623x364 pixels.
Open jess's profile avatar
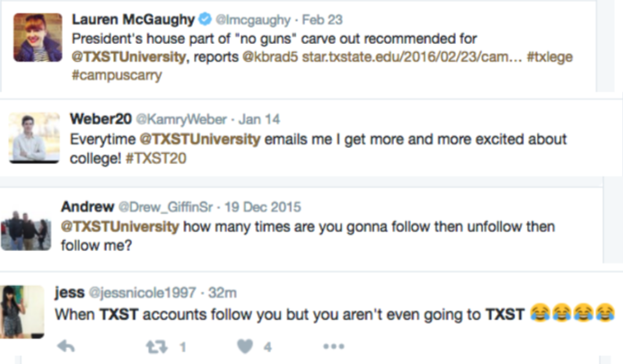[22, 312]
